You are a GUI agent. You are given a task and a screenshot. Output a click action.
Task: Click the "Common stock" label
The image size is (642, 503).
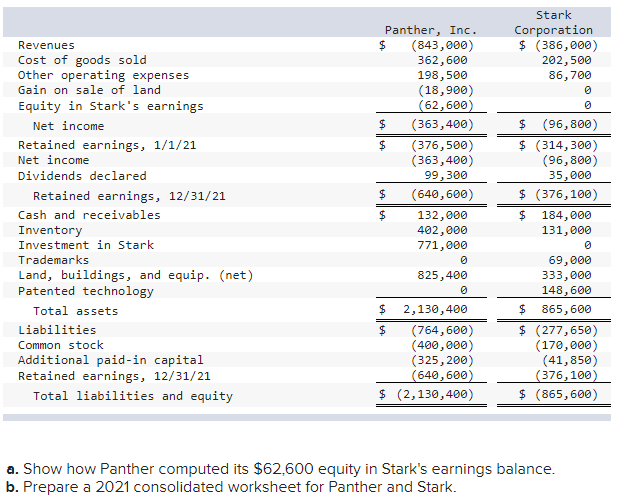click(x=61, y=345)
